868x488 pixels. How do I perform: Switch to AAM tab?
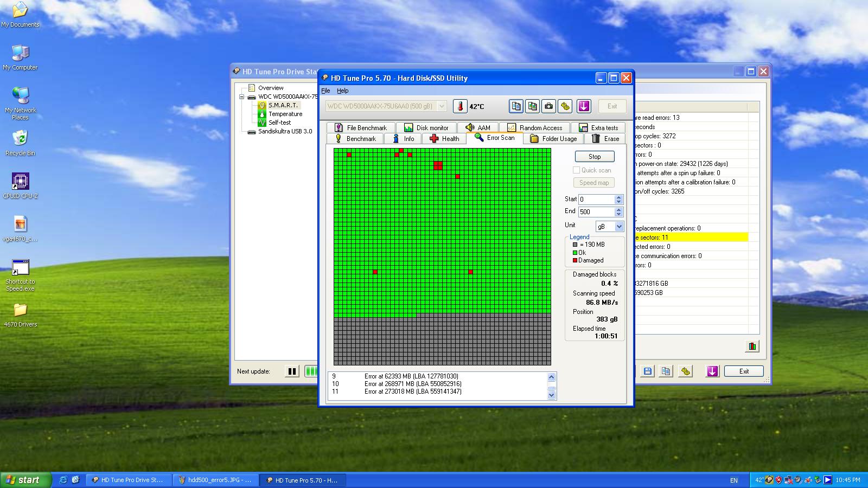tap(478, 128)
